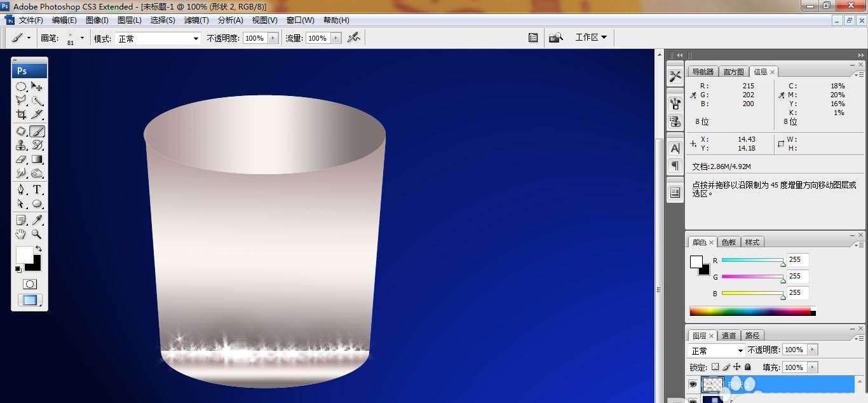
Task: Select the Zoom magnifier tool
Action: pos(37,234)
